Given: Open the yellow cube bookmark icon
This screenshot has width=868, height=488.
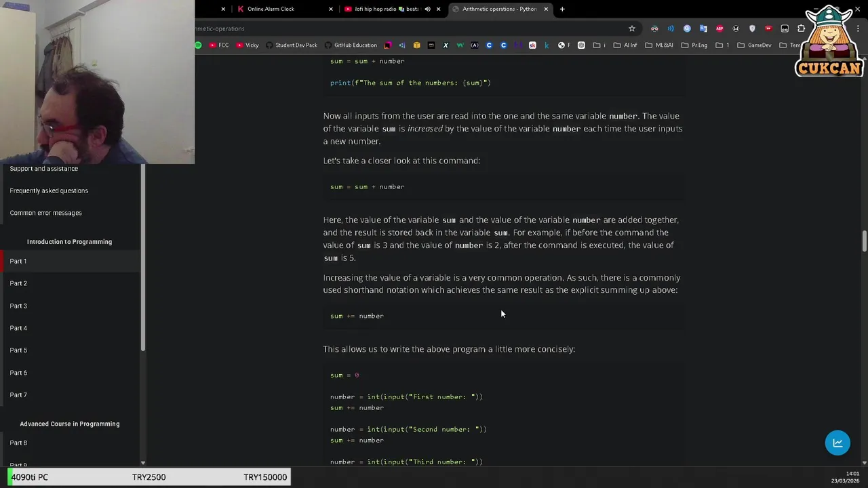Looking at the screenshot, I should point(416,45).
